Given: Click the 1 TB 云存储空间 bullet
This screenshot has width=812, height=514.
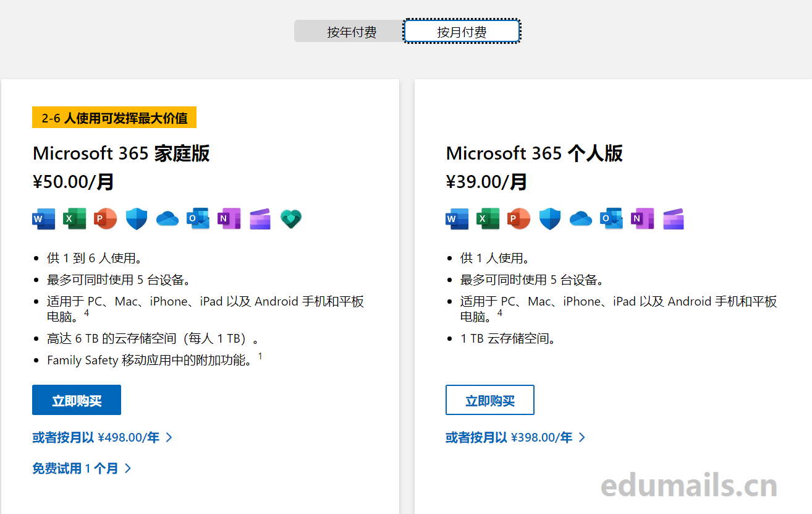Looking at the screenshot, I should 509,338.
